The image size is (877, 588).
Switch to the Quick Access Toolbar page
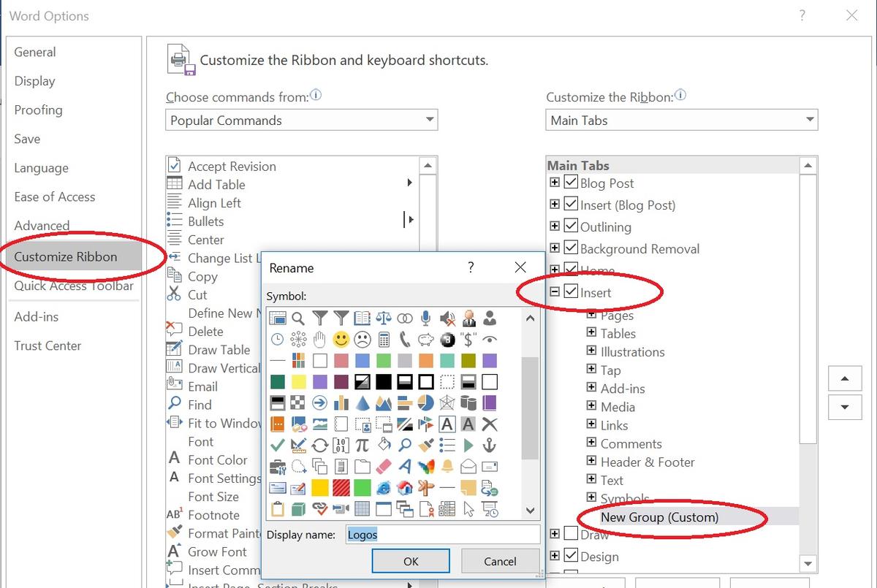[x=73, y=286]
